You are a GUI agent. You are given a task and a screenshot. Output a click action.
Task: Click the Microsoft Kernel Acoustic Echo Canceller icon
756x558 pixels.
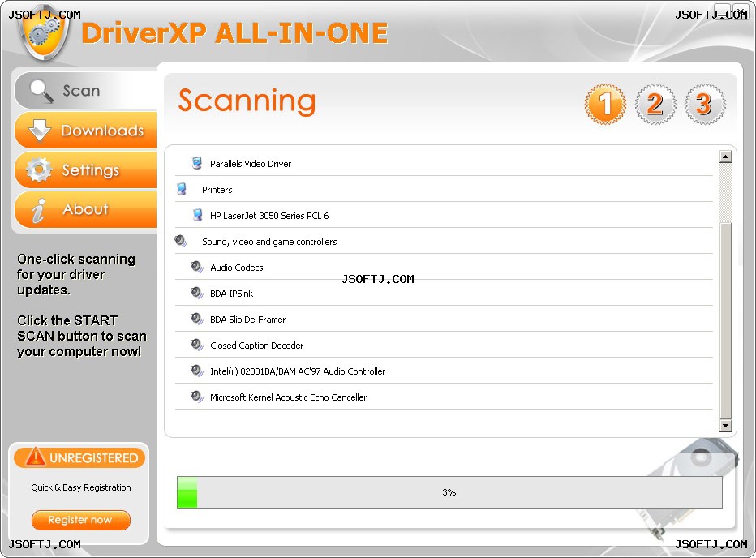197,397
